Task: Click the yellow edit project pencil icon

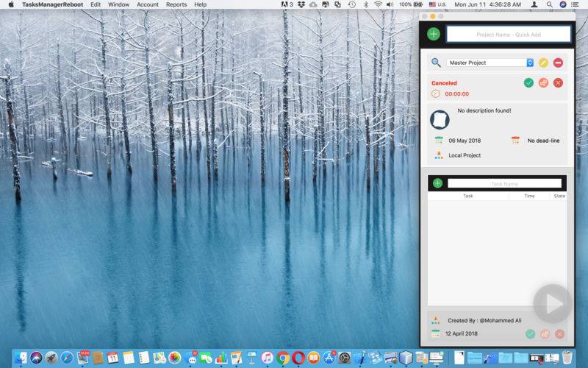Action: click(x=543, y=63)
